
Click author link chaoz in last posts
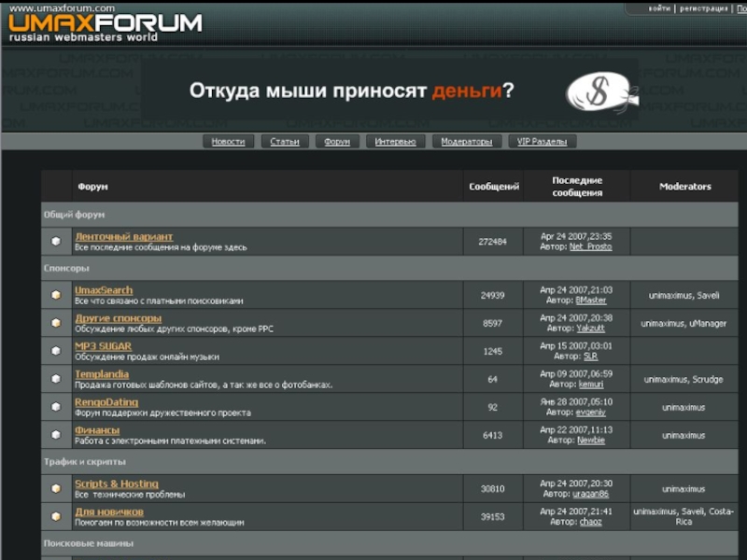click(590, 522)
